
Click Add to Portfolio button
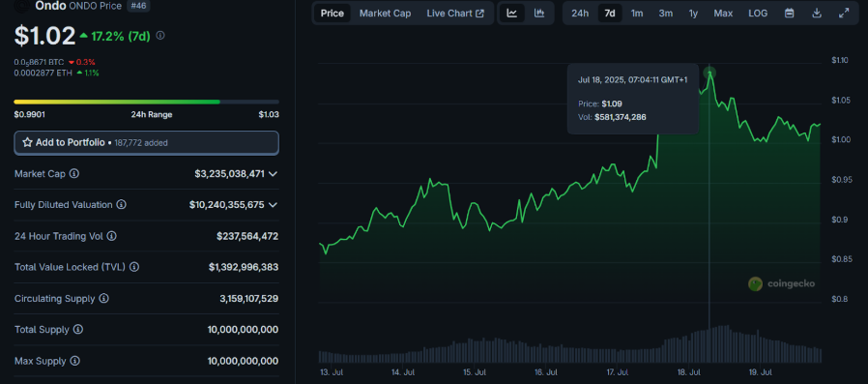pos(146,142)
